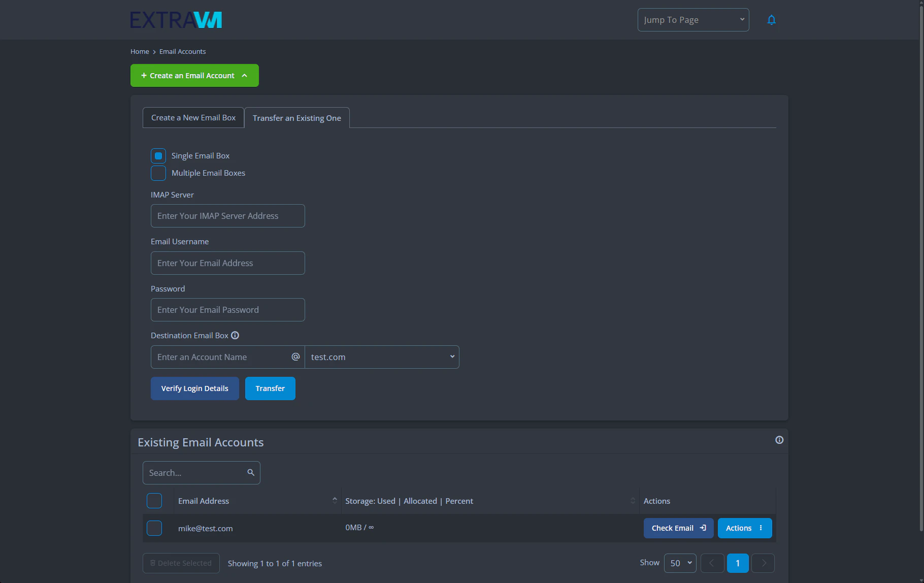This screenshot has height=583, width=924.
Task: Go to next page arrow
Action: tap(763, 563)
